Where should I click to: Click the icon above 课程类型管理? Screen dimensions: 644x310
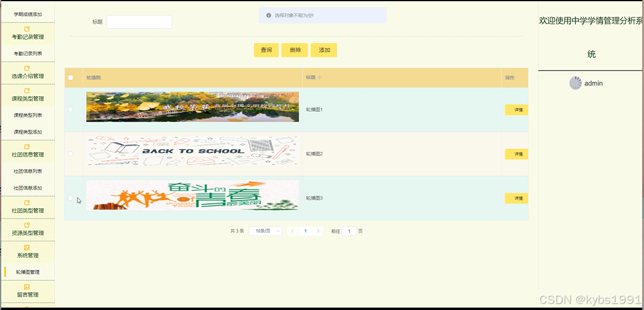[x=28, y=91]
